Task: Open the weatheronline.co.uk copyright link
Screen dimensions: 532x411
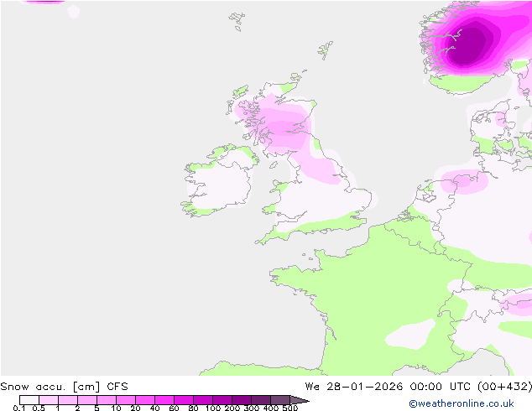Action: 461,403
